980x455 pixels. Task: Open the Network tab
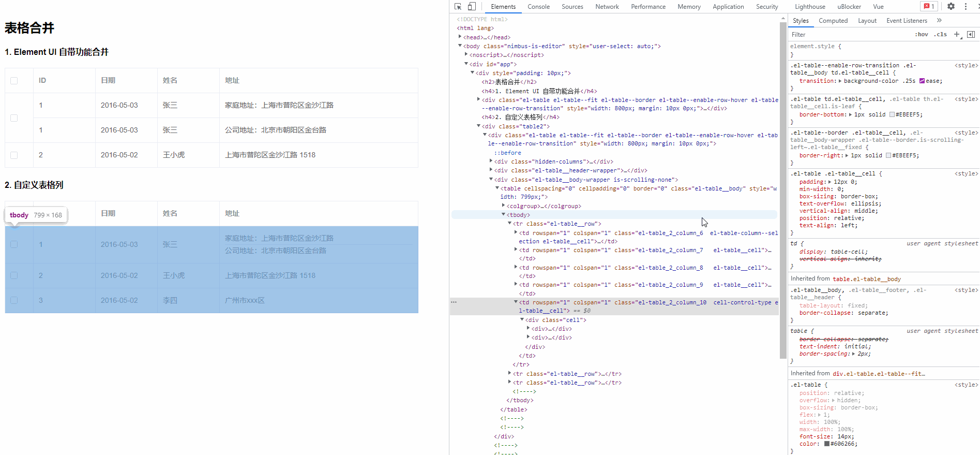(607, 7)
